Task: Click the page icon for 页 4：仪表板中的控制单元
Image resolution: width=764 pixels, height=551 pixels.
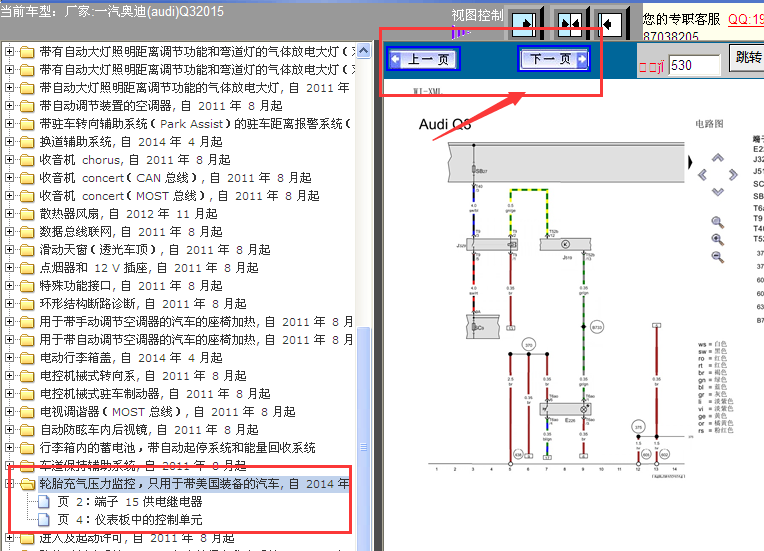Action: (x=44, y=519)
